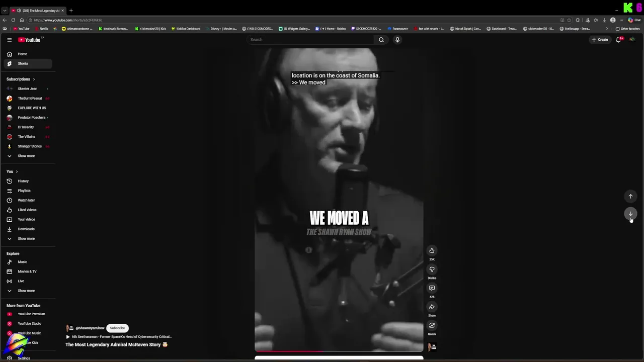Open Other favorites folder
This screenshot has height=362, width=644.
(x=628, y=29)
